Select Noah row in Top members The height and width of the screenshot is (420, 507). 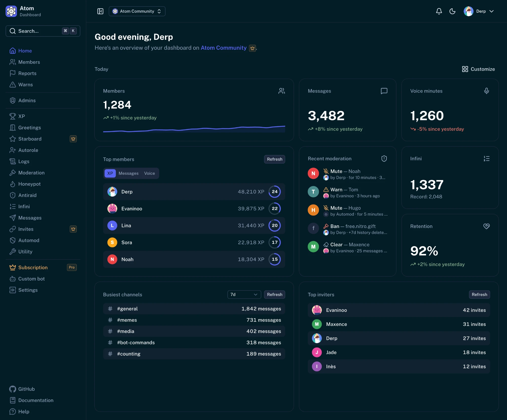coord(194,259)
